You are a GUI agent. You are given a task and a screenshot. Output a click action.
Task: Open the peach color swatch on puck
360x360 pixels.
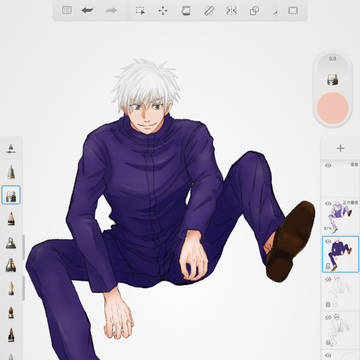point(333,108)
